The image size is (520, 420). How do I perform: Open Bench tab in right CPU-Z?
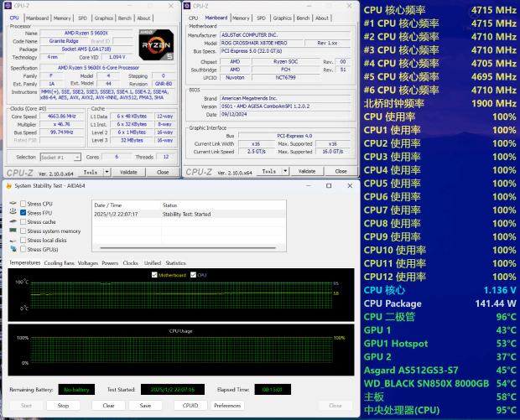click(x=303, y=18)
